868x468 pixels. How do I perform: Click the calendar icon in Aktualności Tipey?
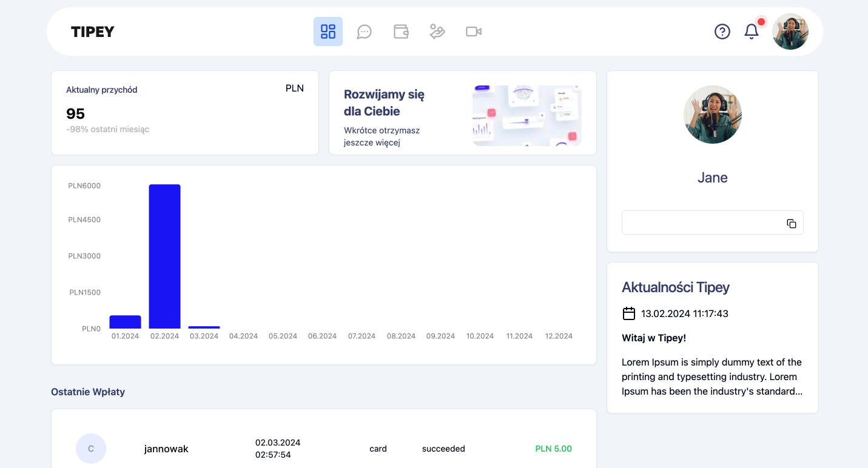pos(629,313)
